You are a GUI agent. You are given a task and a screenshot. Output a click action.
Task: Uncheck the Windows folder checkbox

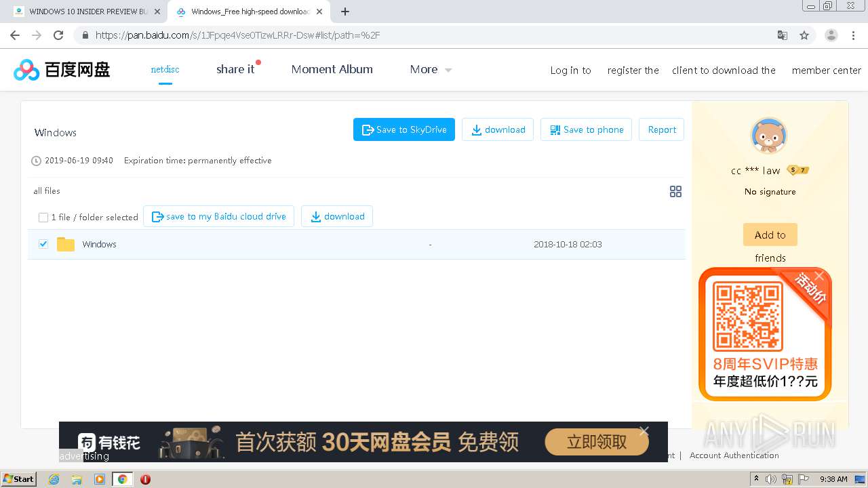click(x=43, y=244)
